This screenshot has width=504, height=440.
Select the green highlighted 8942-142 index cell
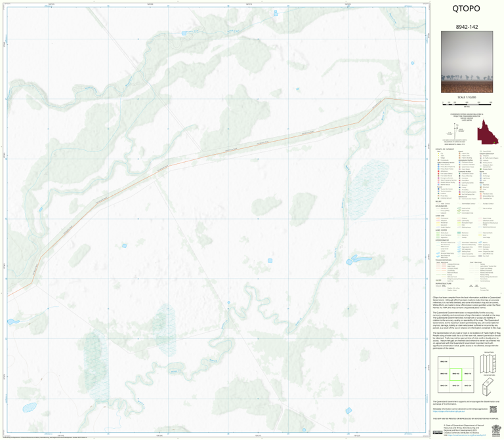coord(455,374)
